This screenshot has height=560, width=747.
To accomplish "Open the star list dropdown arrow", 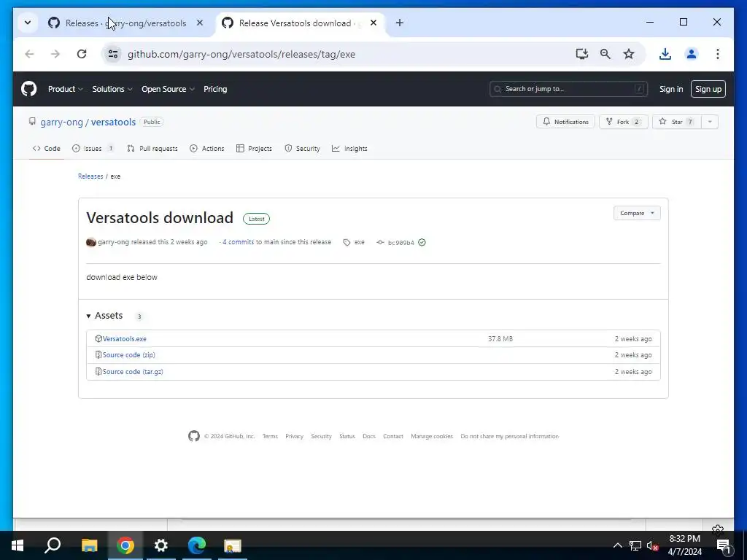I will point(710,122).
